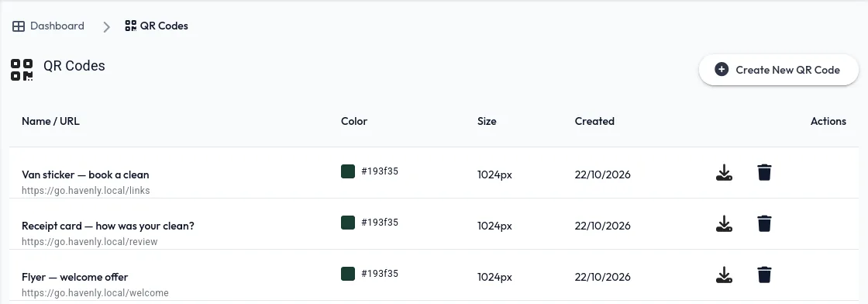Click the 22/10/2026 date in Receipt card row
Screen dimensions: 868x304
coord(602,226)
